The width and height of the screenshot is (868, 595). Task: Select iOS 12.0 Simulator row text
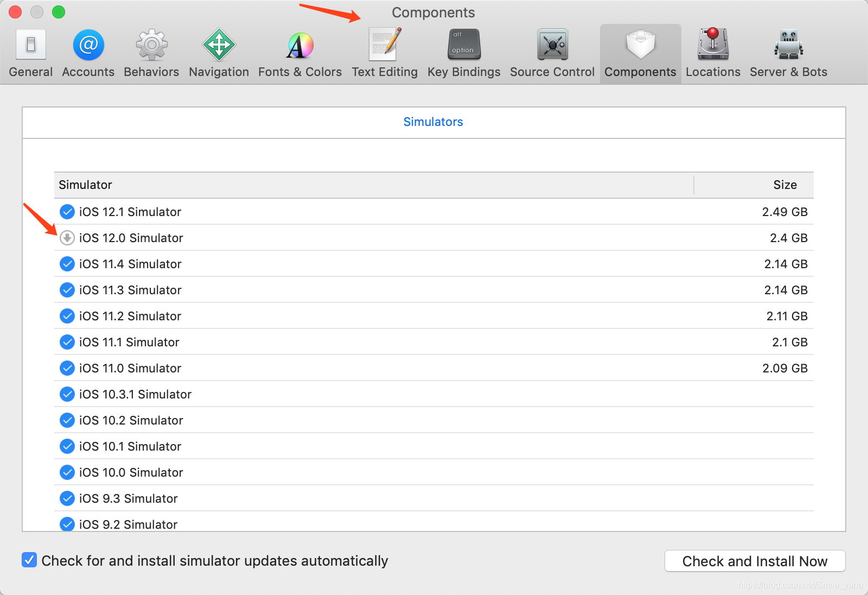pyautogui.click(x=131, y=238)
